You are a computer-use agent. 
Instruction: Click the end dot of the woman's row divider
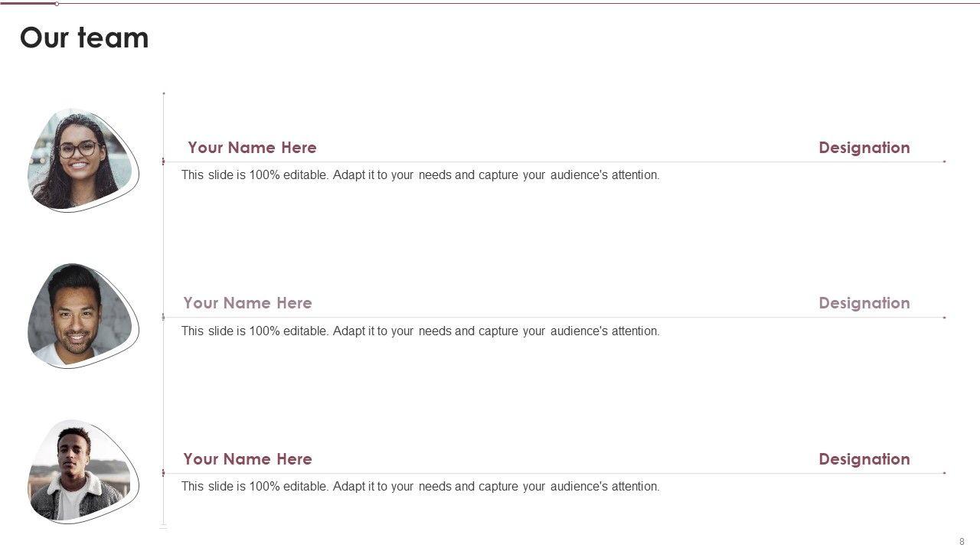(x=945, y=161)
